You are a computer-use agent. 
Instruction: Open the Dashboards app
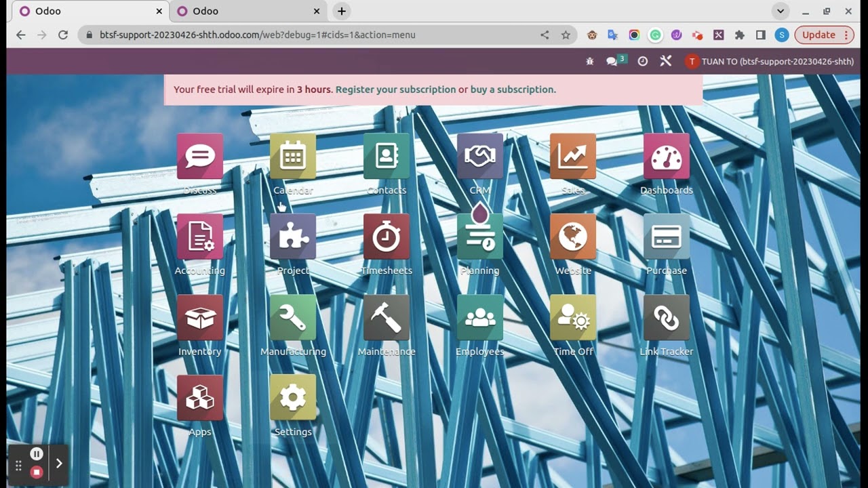(667, 157)
